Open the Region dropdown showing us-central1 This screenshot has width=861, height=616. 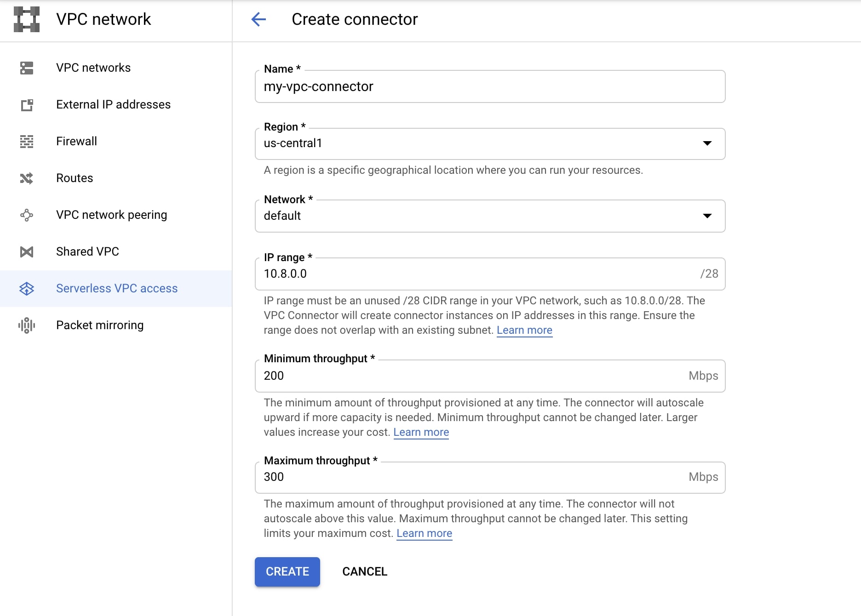coord(490,144)
